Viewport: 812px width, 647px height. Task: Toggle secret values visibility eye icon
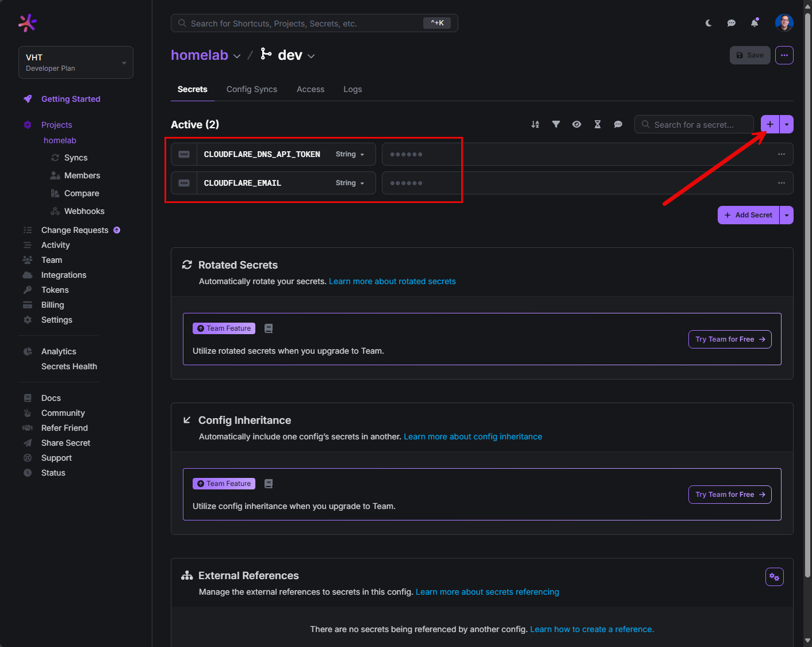(577, 124)
